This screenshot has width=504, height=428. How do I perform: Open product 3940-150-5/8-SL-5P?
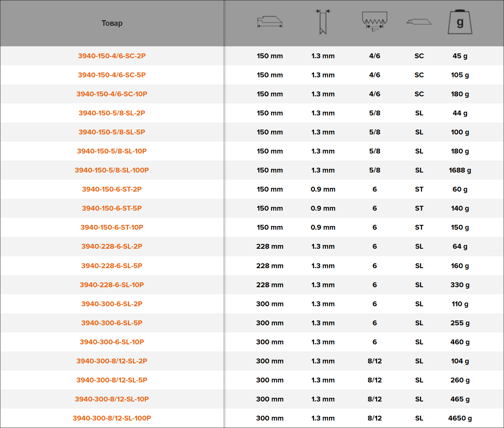point(112,132)
